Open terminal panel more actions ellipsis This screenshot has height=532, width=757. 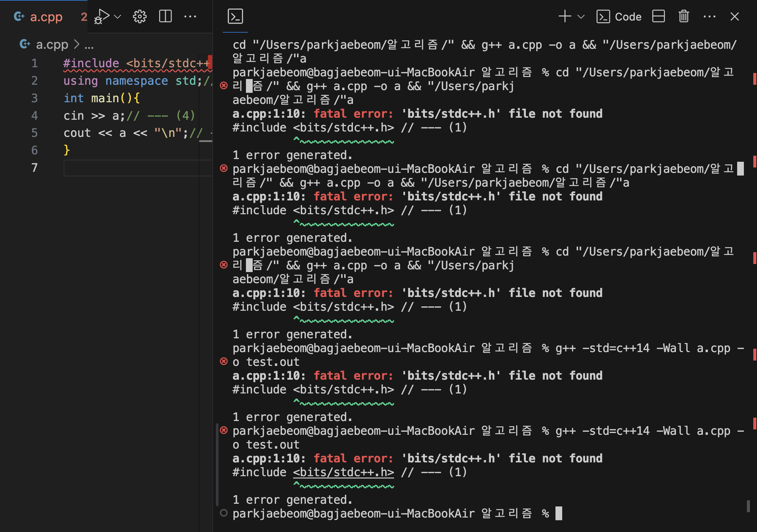tap(710, 16)
